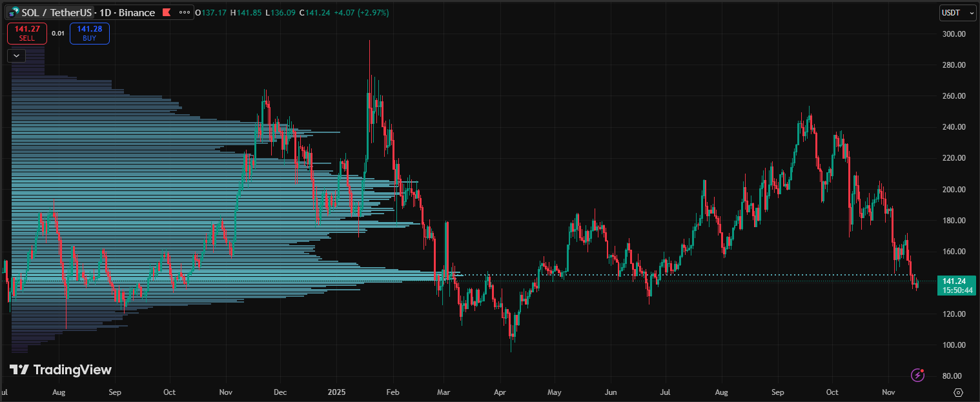980x402 pixels.
Task: Click the closing price change +4.07 (+2.97%)
Action: point(362,12)
